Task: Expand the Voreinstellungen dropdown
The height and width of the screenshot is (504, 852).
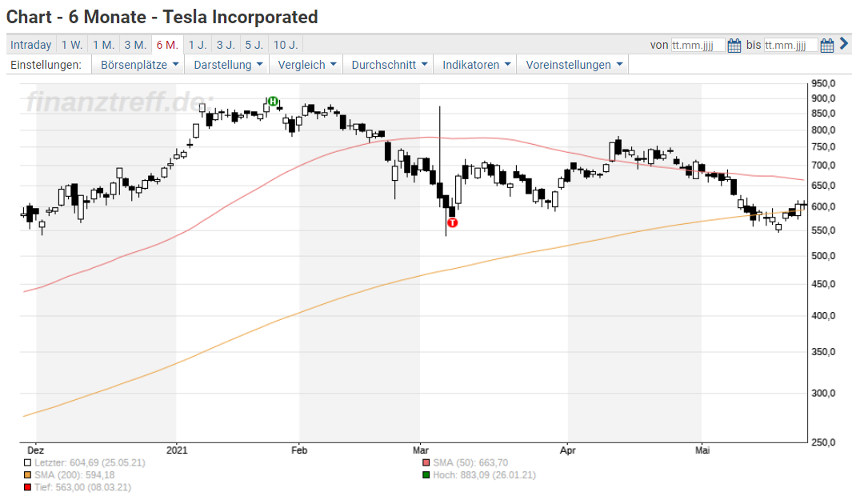Action: (574, 65)
